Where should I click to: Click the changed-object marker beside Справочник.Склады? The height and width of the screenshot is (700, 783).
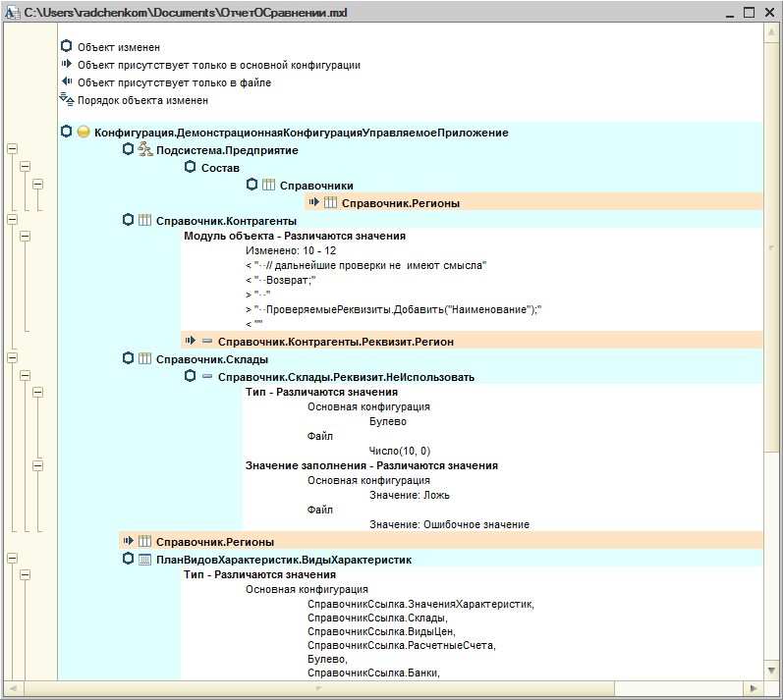point(129,358)
